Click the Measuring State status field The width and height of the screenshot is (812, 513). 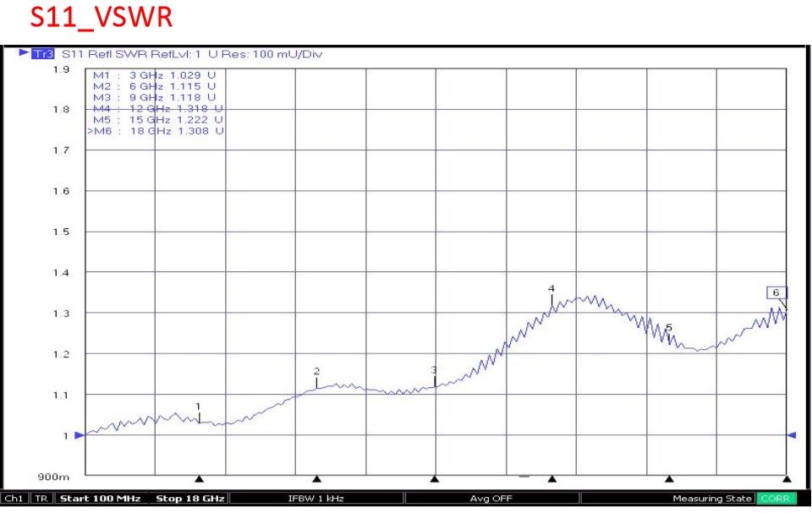tap(711, 499)
